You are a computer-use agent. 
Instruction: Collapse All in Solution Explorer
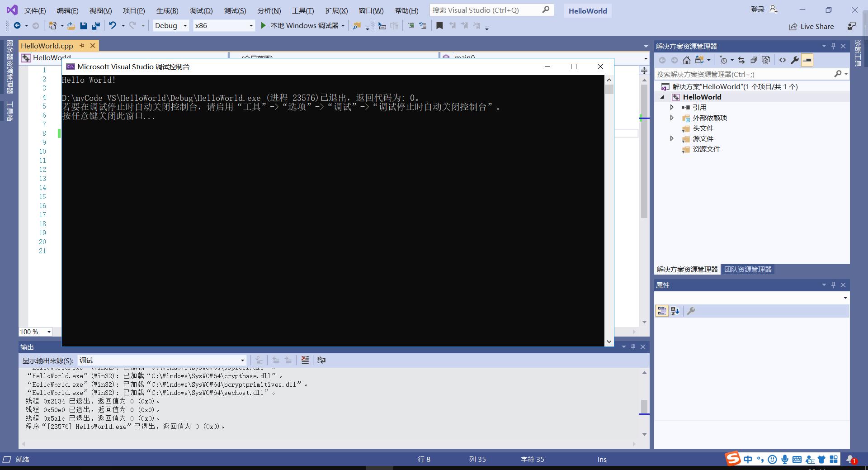pyautogui.click(x=753, y=60)
